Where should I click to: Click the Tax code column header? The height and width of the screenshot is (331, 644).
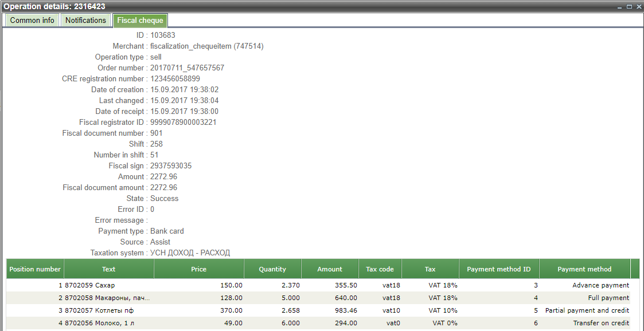click(380, 269)
